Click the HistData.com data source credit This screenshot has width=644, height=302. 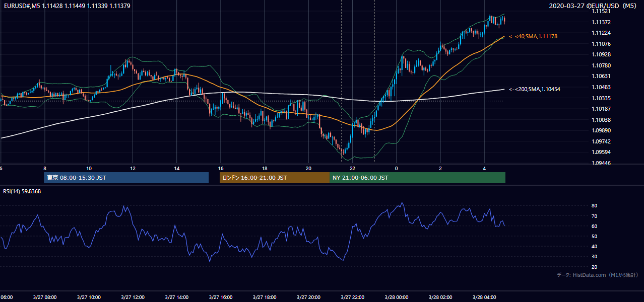pyautogui.click(x=598, y=275)
